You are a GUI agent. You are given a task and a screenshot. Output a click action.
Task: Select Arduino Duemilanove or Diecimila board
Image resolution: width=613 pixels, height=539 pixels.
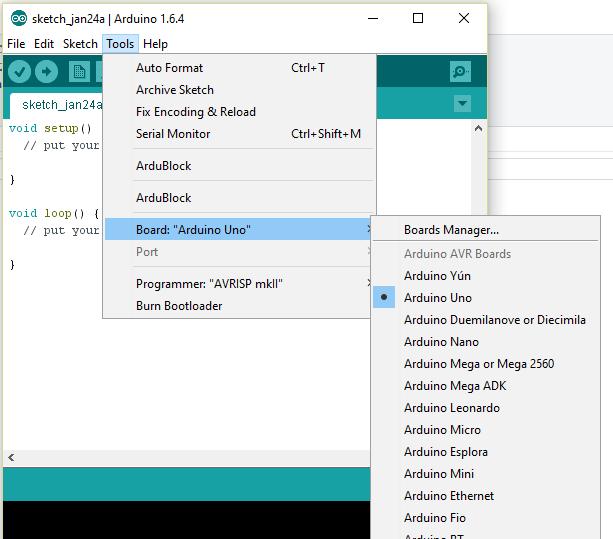pyautogui.click(x=485, y=320)
